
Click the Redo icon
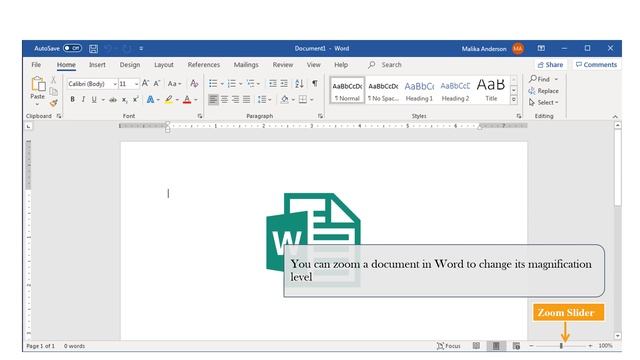point(127,49)
